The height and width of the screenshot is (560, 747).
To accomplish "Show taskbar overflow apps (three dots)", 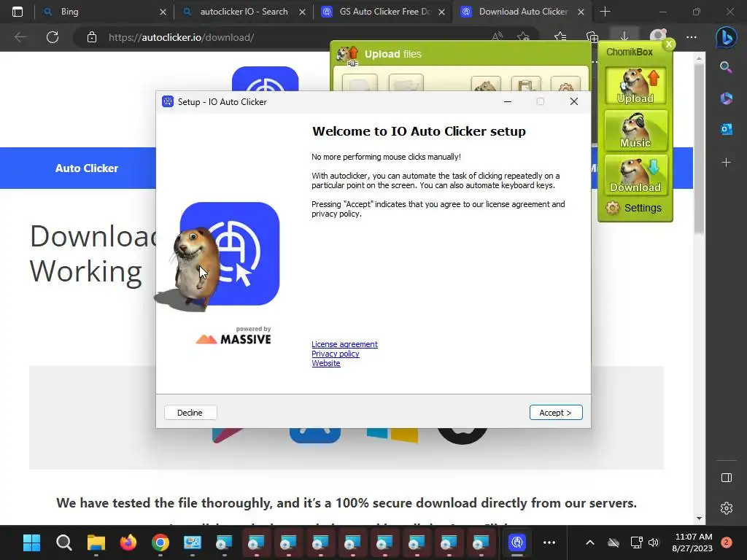I will 549,542.
